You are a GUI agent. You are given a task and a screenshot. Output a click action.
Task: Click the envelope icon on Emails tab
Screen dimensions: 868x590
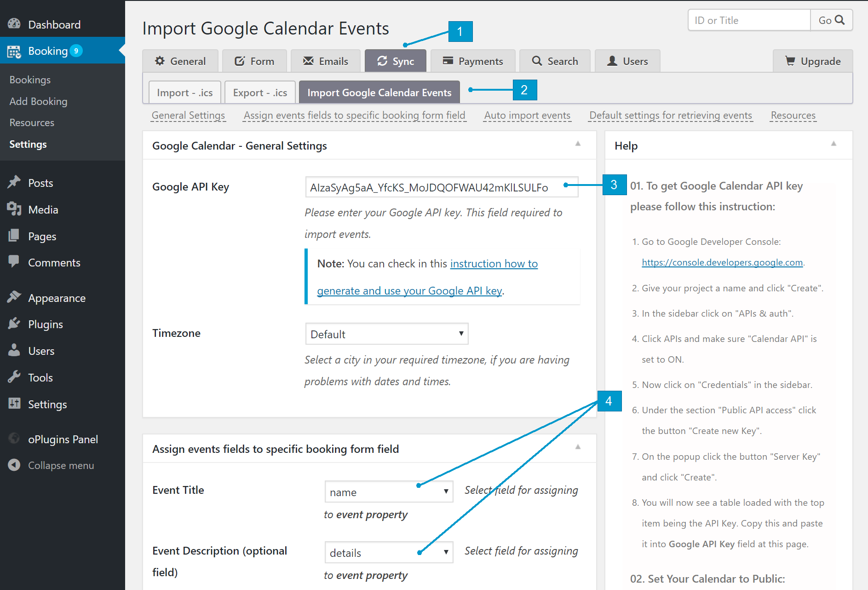coord(308,61)
